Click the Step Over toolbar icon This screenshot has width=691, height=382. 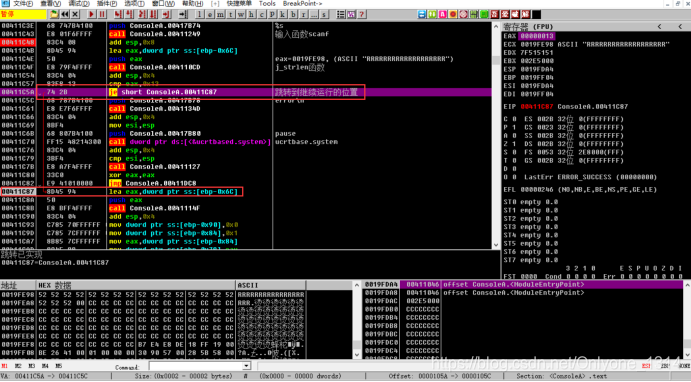[129, 15]
